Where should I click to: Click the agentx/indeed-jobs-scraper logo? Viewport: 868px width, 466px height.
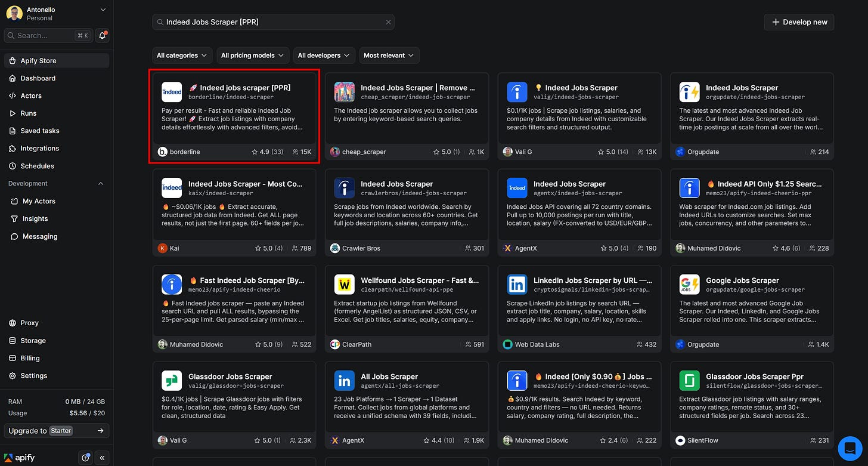pos(517,188)
